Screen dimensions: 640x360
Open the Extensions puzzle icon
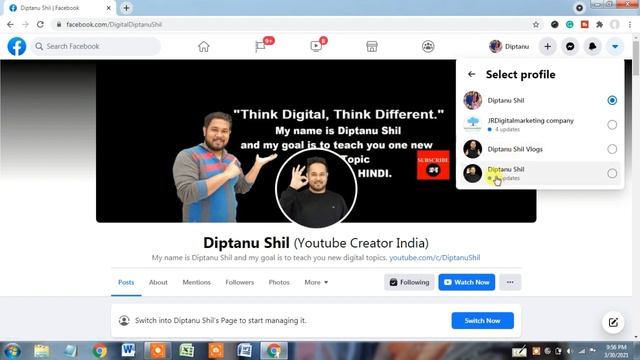pos(599,24)
